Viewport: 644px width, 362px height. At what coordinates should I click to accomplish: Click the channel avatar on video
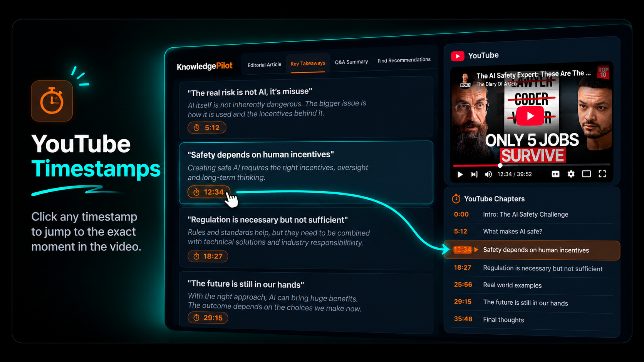(x=465, y=80)
